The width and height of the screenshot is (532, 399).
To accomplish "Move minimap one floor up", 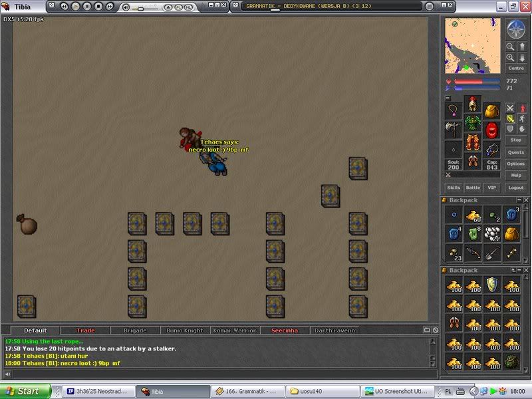I will [x=522, y=47].
